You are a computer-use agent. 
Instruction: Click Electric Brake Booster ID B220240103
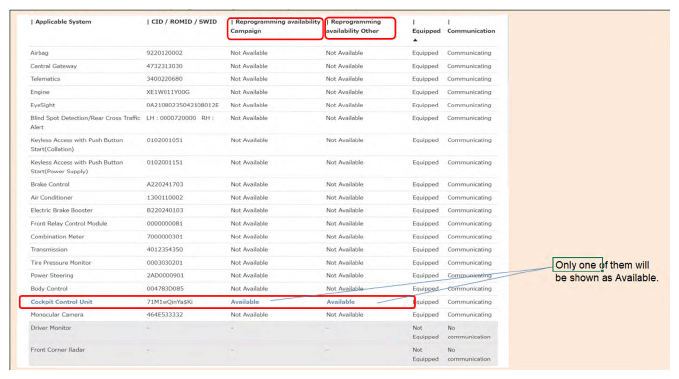pos(165,211)
